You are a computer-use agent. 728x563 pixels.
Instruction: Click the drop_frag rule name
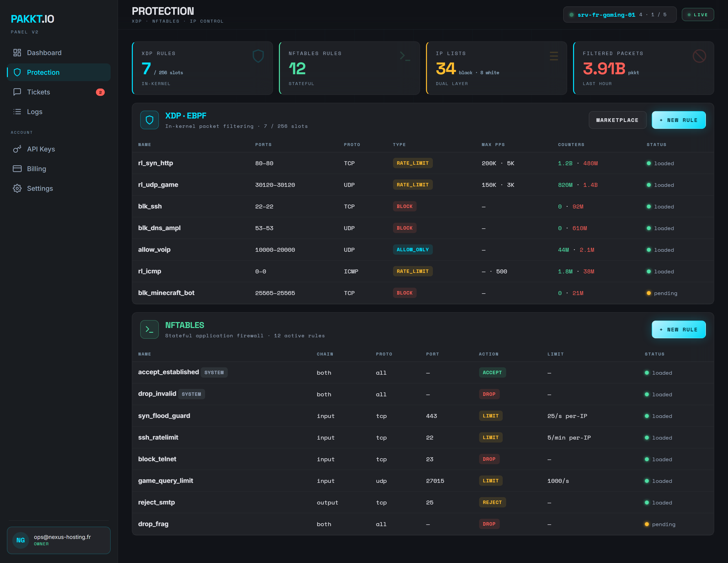153,524
